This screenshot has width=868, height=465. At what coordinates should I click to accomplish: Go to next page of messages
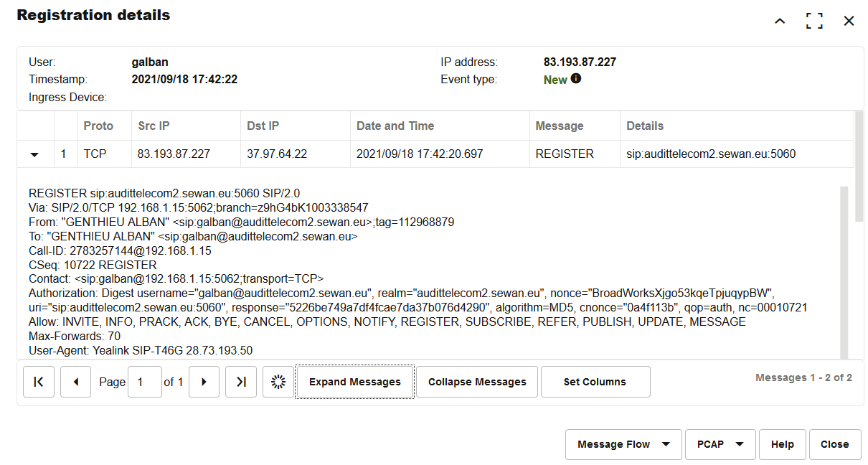tap(204, 382)
